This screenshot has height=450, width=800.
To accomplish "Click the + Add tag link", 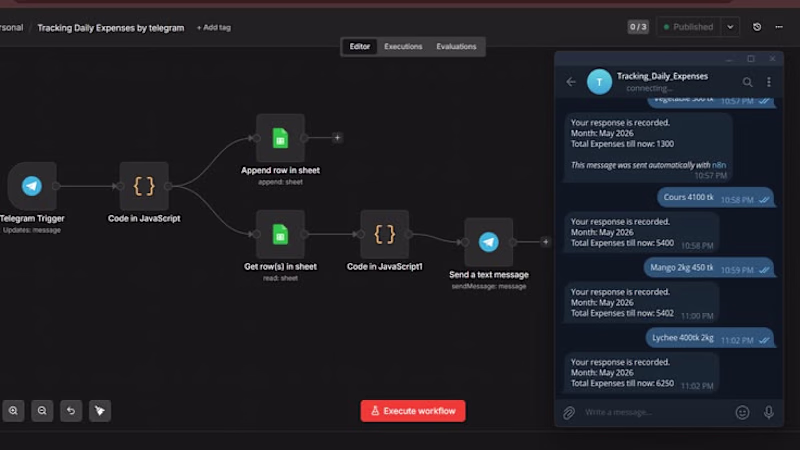I will [x=214, y=28].
